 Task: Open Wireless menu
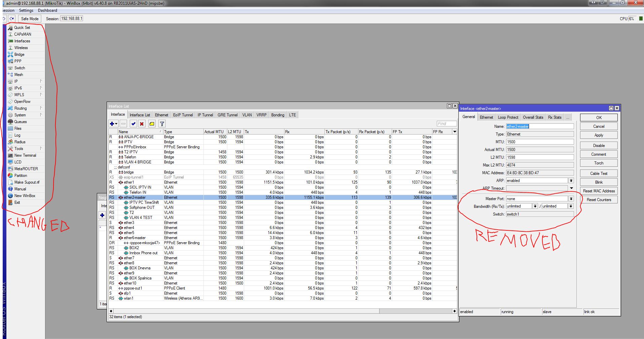21,48
